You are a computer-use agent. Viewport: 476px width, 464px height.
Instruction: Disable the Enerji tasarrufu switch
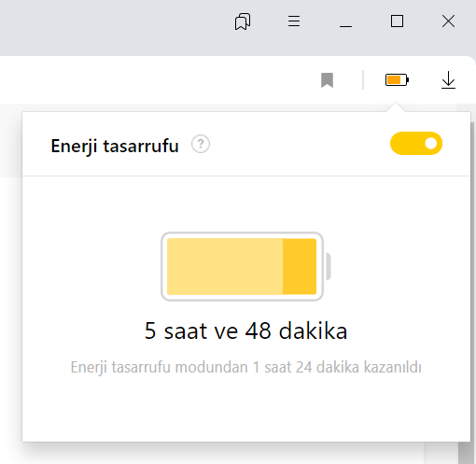416,144
